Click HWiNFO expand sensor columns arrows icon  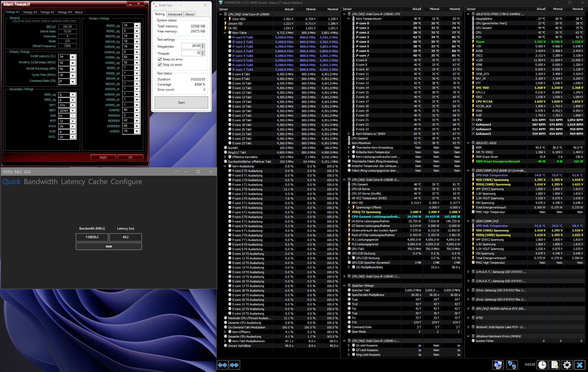(x=223, y=365)
